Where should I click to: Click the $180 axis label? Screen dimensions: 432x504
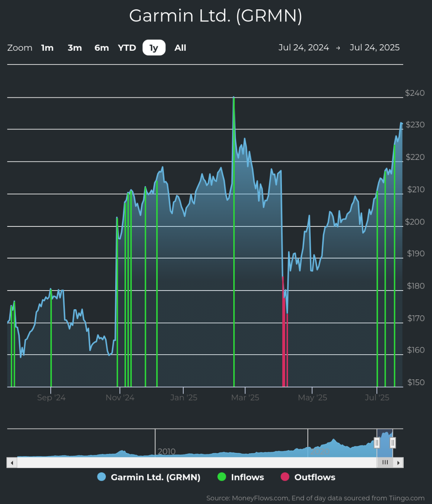[x=416, y=286]
